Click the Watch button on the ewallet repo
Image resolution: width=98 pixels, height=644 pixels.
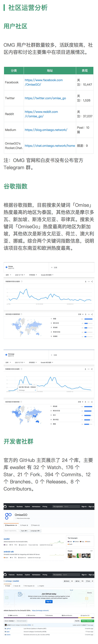pos(67,581)
